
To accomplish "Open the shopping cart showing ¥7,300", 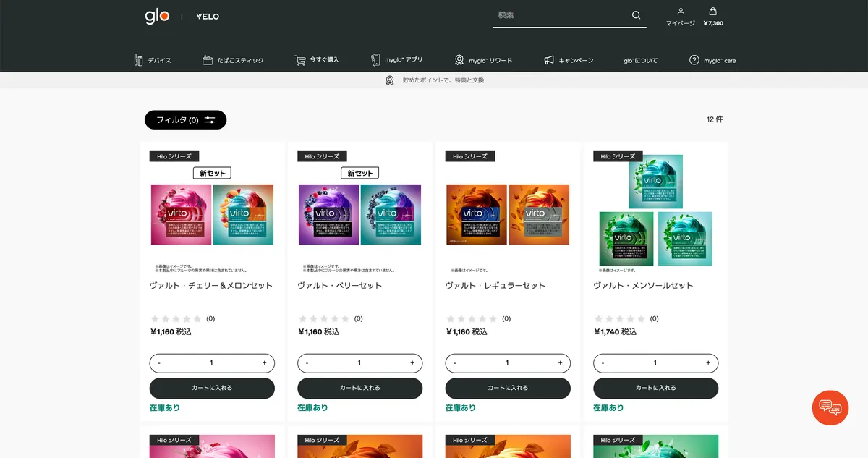I will [x=713, y=17].
